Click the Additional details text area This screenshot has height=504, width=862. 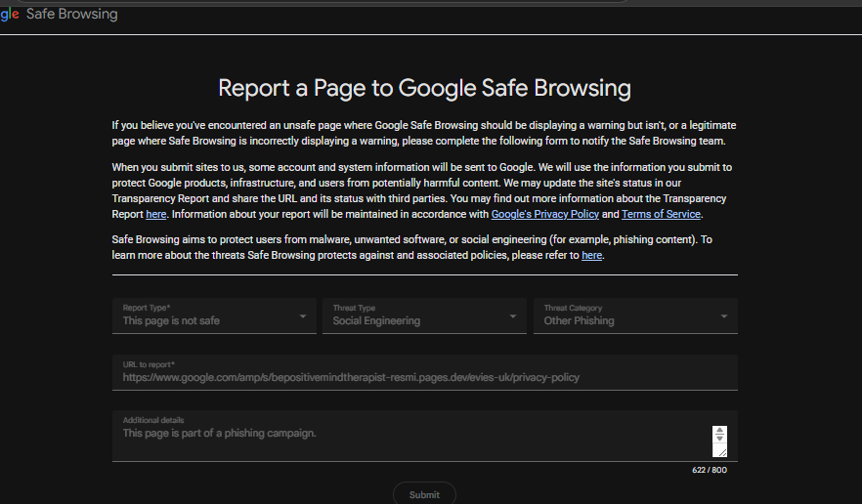[424, 436]
